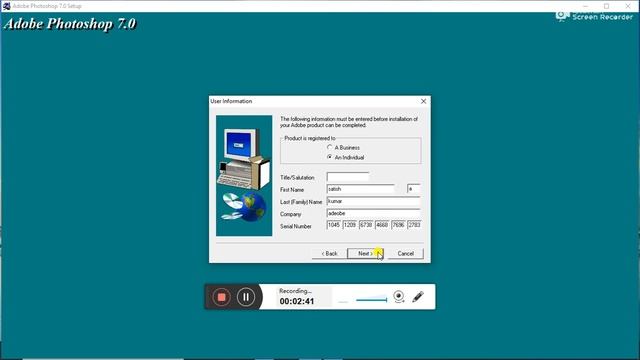640x360 pixels.
Task: Select the A Business radio option
Action: tap(330, 147)
